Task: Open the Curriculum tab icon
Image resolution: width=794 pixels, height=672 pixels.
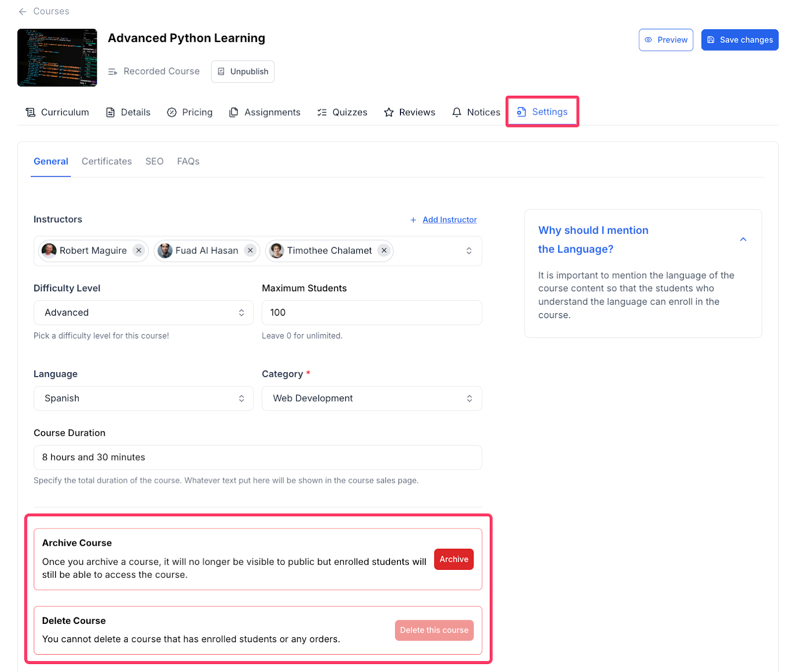Action: (x=30, y=112)
